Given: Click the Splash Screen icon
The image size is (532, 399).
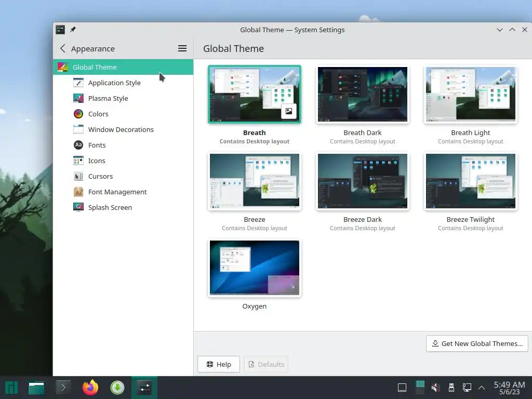Looking at the screenshot, I should 78,207.
